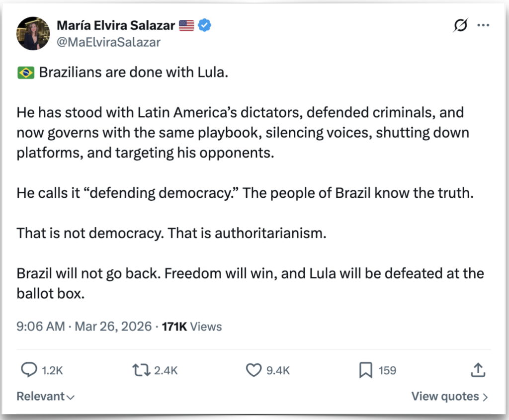Click the Brazil flag emoji in the post

point(25,73)
